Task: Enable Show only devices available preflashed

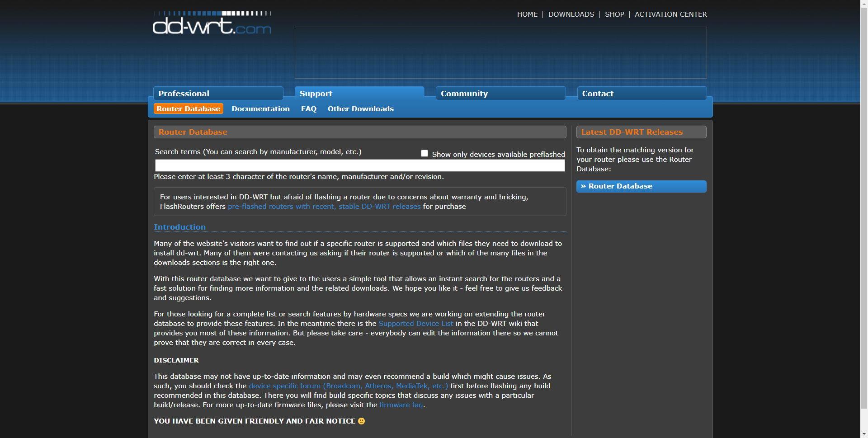Action: coord(425,154)
